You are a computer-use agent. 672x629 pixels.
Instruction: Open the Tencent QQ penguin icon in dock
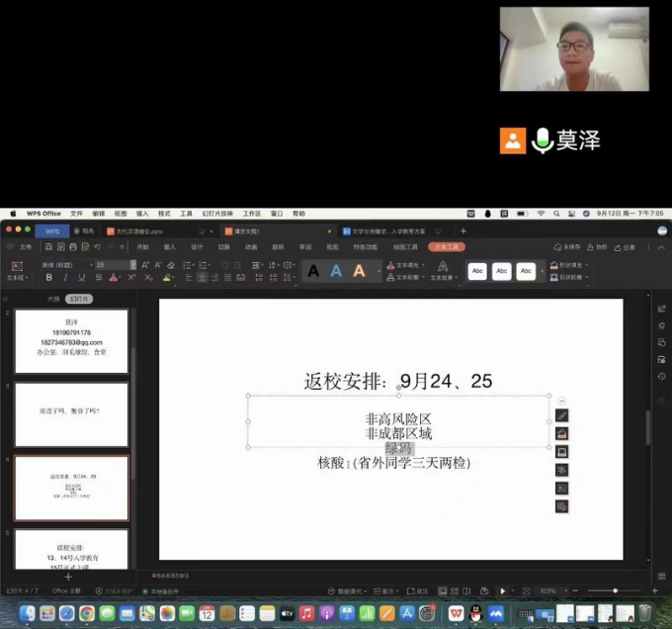click(475, 614)
